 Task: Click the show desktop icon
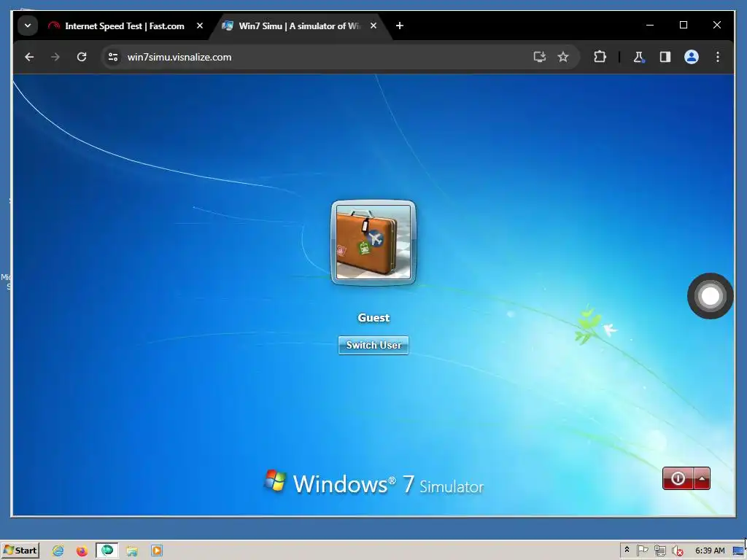[x=738, y=551]
